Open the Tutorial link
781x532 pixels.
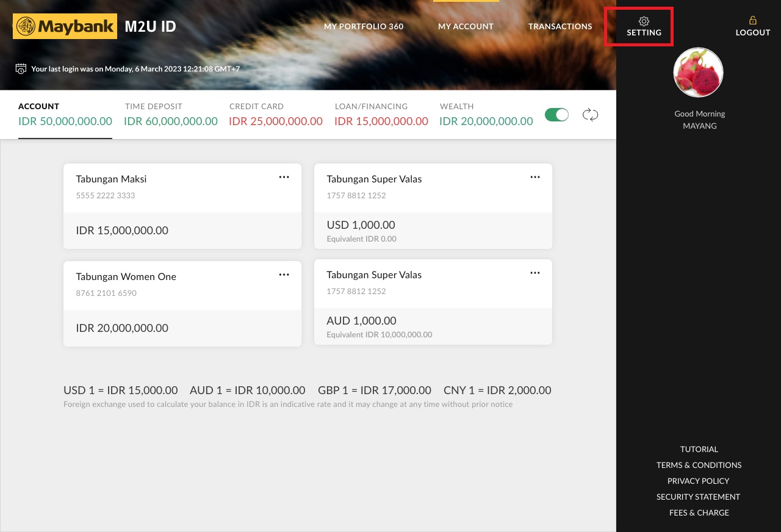(699, 449)
